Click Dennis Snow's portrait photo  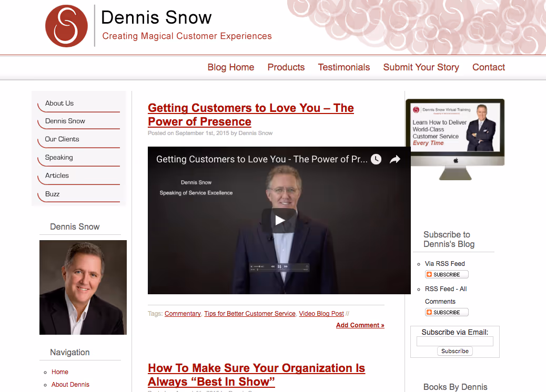pos(83,287)
